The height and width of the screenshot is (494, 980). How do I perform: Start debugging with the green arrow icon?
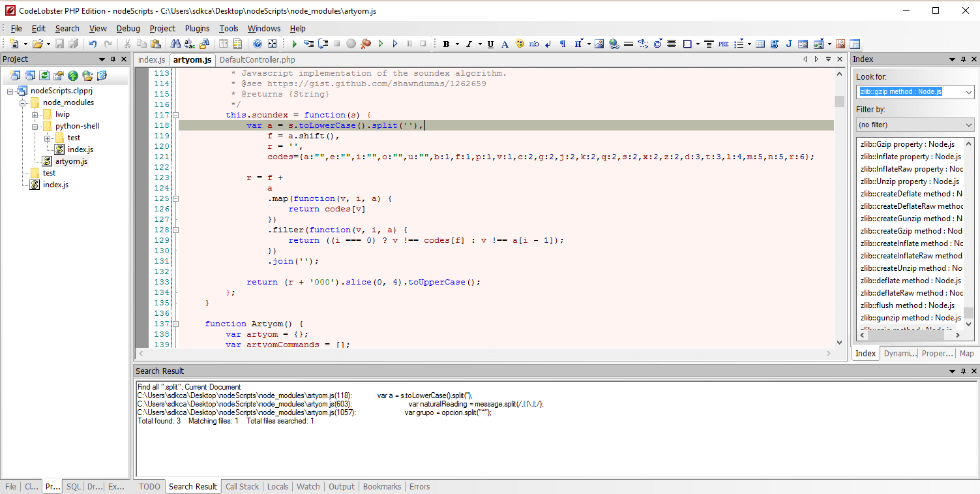[295, 44]
